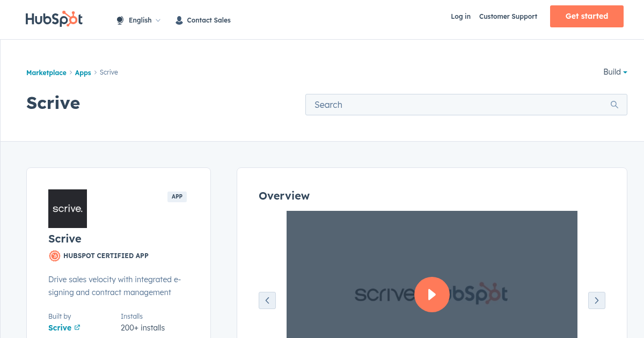Collapse the chevron next to English

coord(158,20)
